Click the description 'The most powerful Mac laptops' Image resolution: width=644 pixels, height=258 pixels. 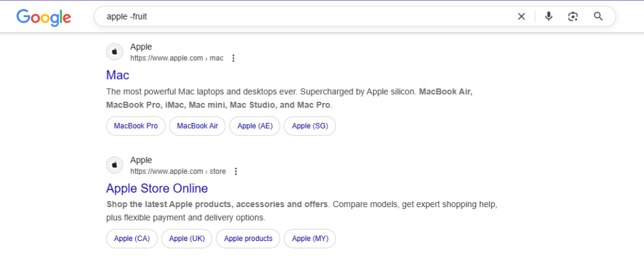tap(289, 99)
